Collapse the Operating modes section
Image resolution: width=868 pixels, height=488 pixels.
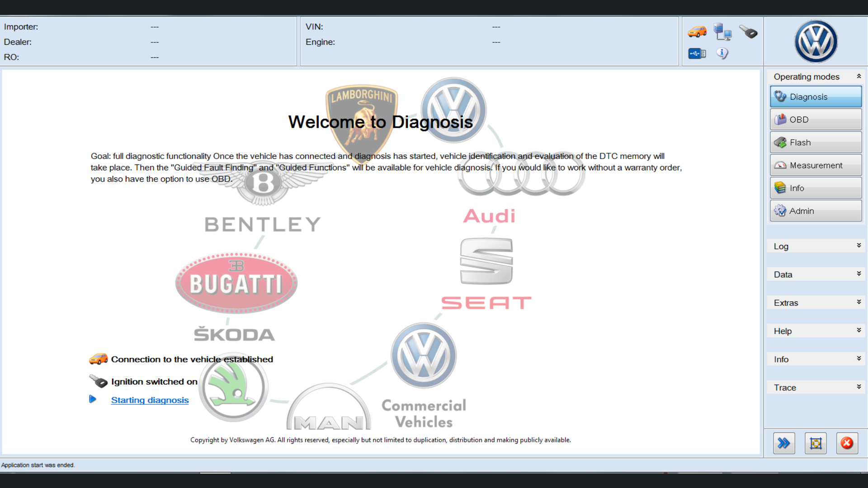[x=859, y=76]
